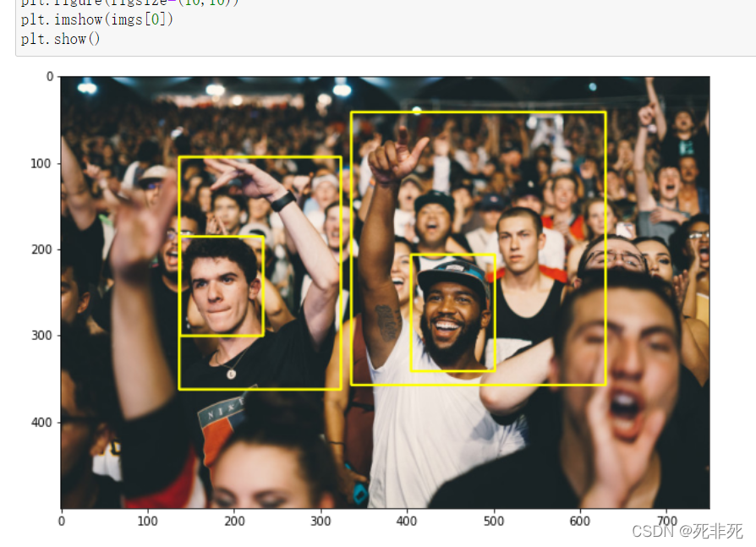Screen dimensions: 756x547
Task: Click x-axis tick label 300
Action: pos(320,521)
